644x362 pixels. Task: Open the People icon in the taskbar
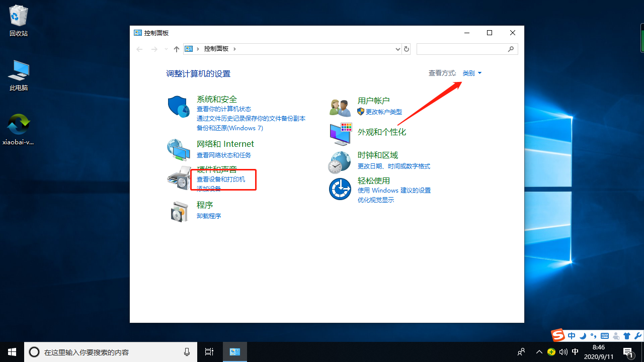click(x=522, y=352)
